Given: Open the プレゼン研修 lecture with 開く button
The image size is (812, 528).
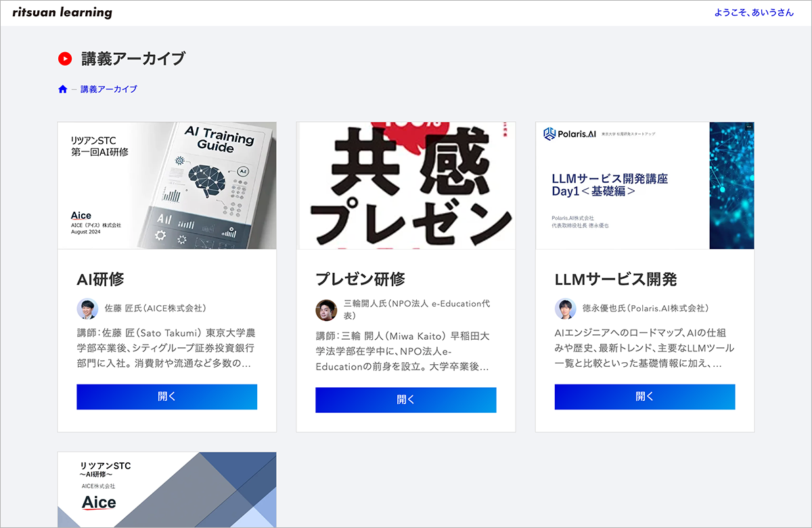Looking at the screenshot, I should [406, 400].
